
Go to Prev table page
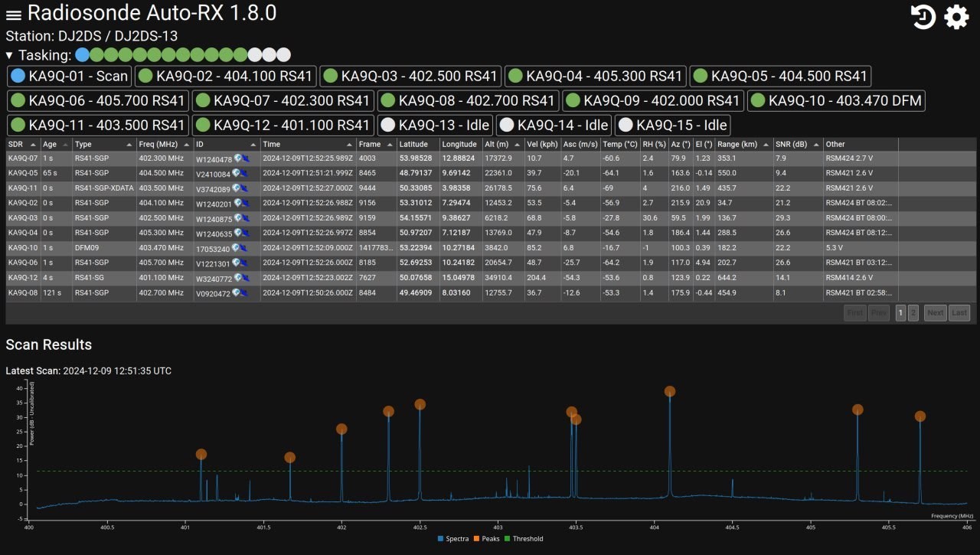coord(879,312)
